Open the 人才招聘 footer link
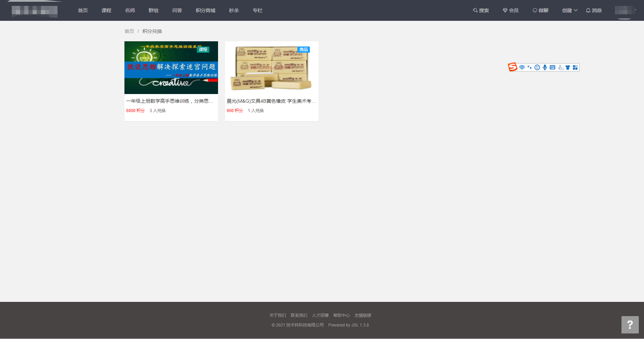This screenshot has width=644, height=339. pos(320,315)
